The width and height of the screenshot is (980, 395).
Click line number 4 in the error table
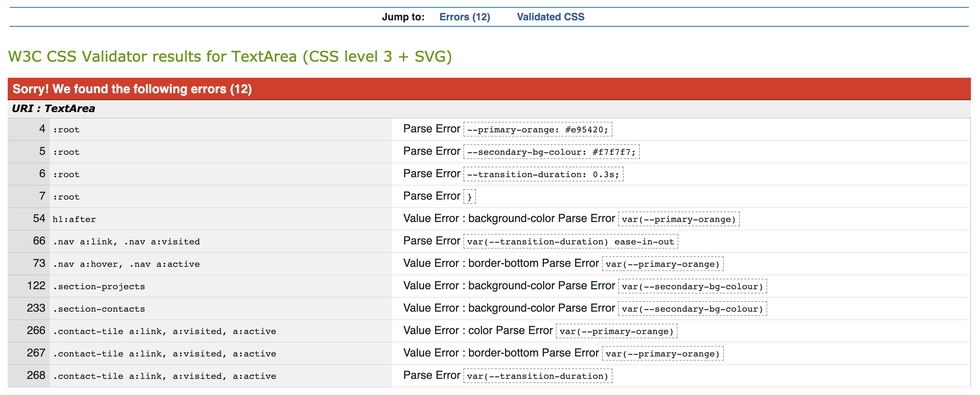40,129
